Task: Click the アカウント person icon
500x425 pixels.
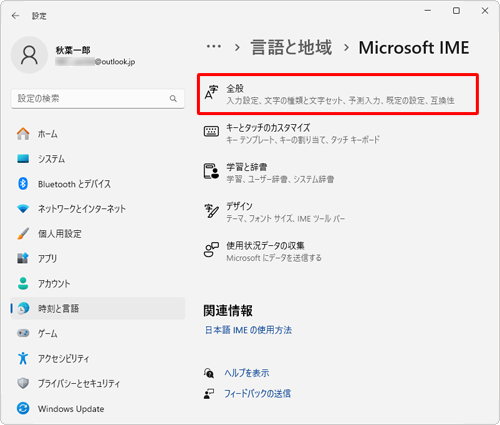Action: pos(23,283)
